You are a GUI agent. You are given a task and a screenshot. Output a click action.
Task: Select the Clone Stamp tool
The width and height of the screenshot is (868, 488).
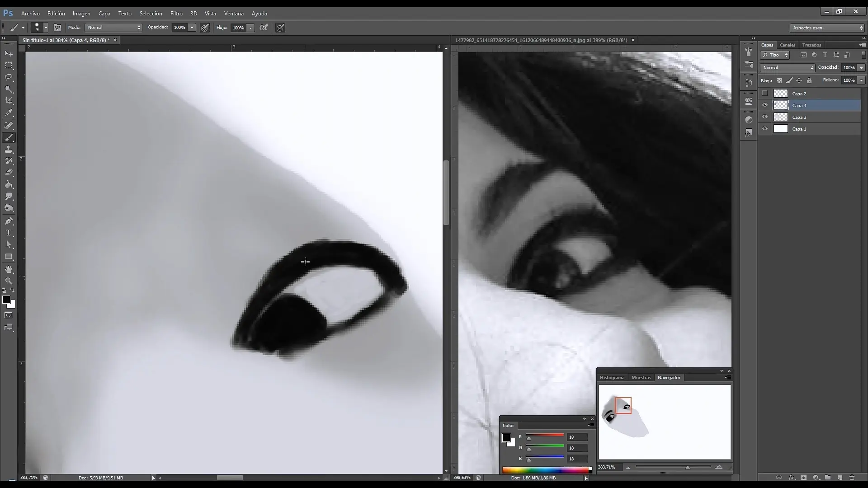[9, 149]
